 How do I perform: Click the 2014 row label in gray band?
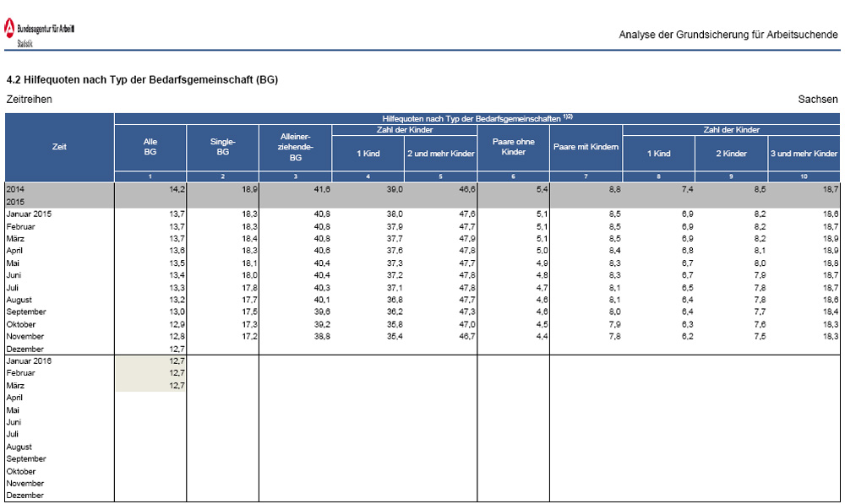[17, 190]
